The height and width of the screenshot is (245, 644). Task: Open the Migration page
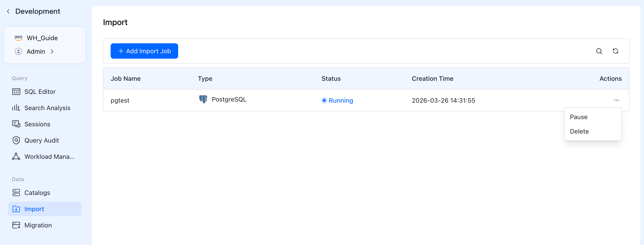pos(38,225)
